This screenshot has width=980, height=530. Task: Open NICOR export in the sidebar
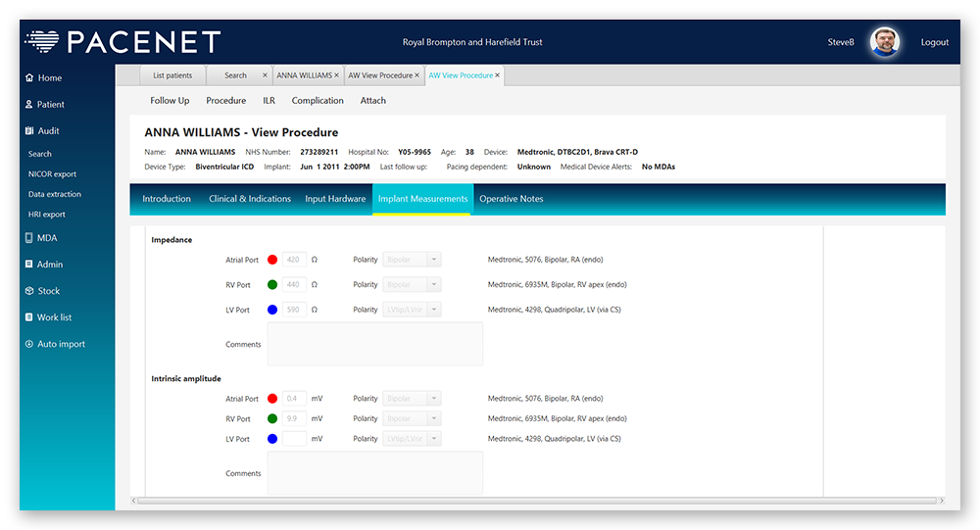tap(52, 174)
